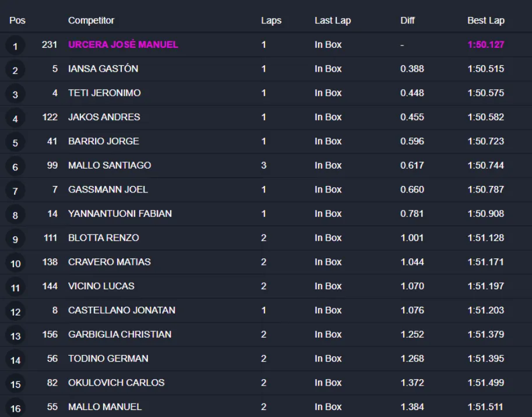Open YANNANTUONI FABIAN's competitor details
This screenshot has height=417, width=532.
(x=120, y=213)
